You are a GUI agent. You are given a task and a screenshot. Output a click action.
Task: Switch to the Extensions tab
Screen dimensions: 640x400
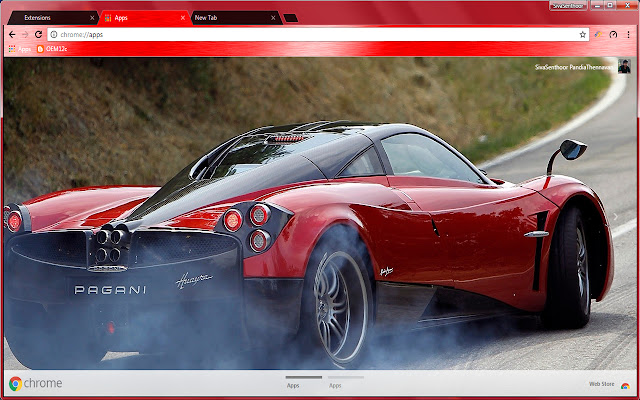[x=52, y=18]
